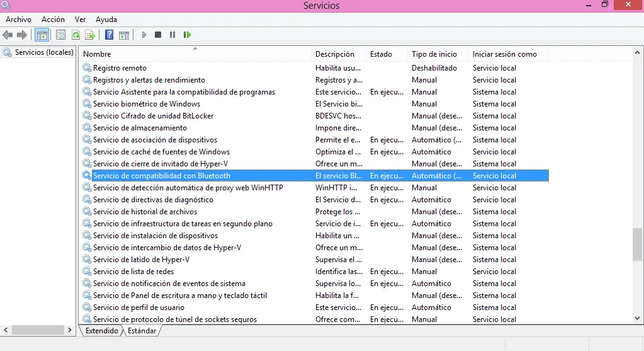Select Registros y alertas de rendimiento
This screenshot has width=644, height=351.
coord(149,80)
